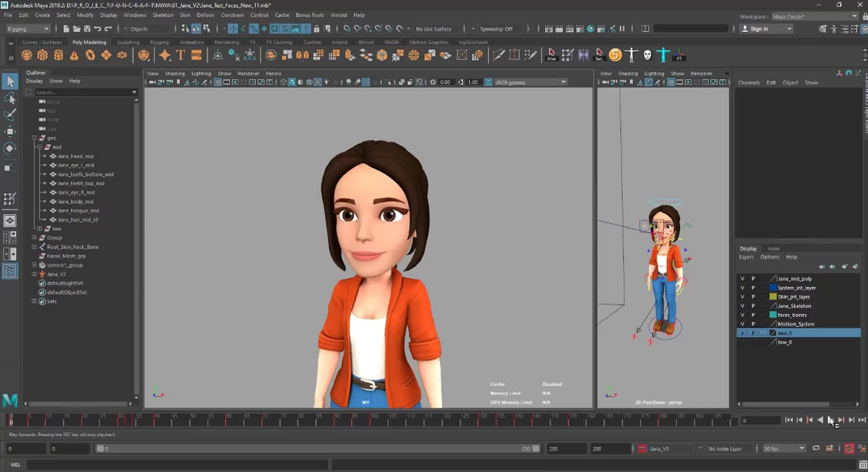
Task: Click the cyan T-pose character icon
Action: (662, 55)
